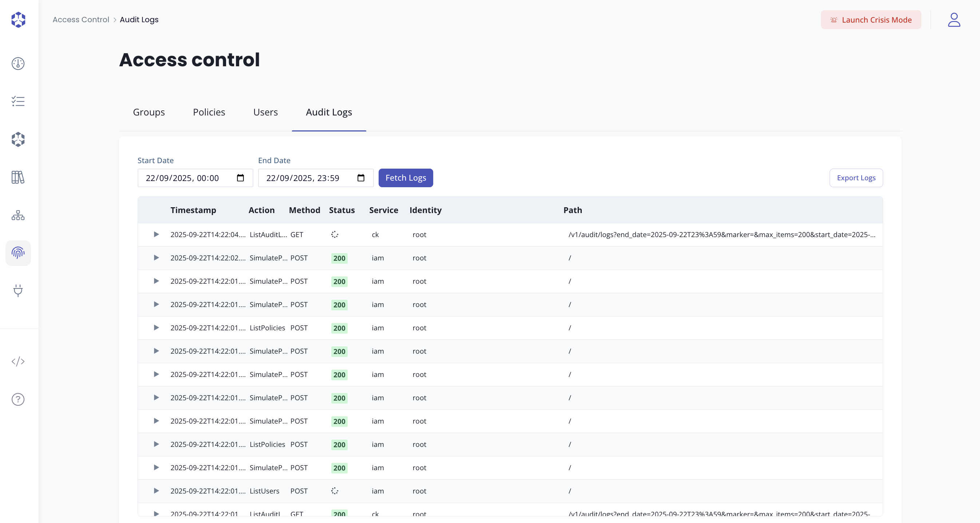Launch Crisis Mode
Viewport: 980px width, 523px height.
871,20
